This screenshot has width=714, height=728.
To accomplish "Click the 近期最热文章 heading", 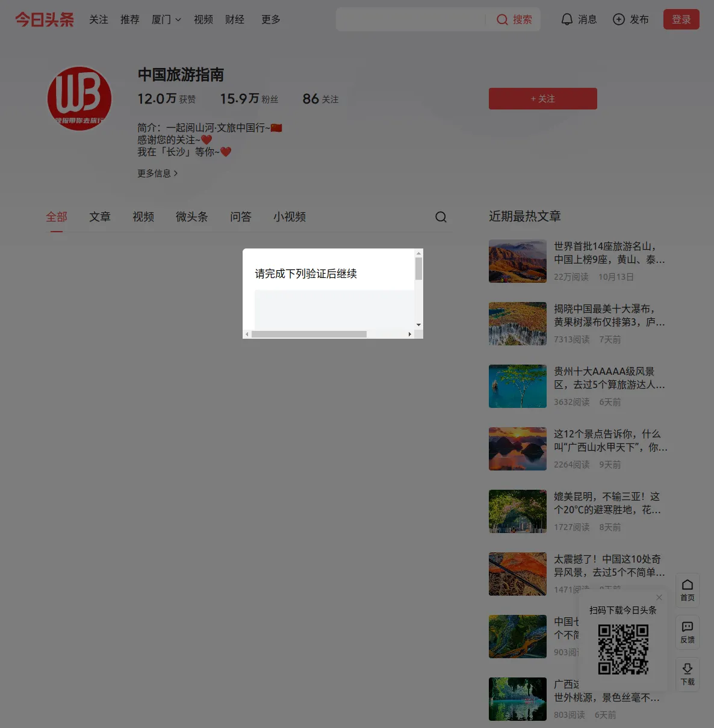I will tap(525, 216).
